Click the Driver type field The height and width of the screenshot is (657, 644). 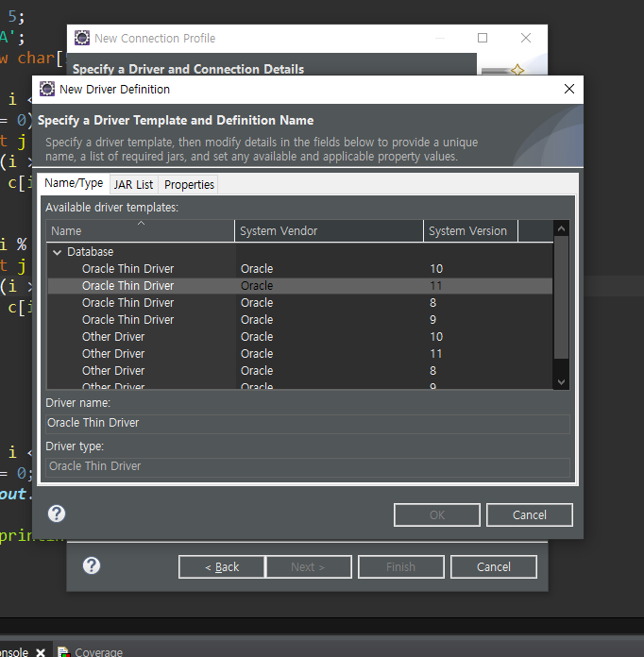tap(308, 466)
